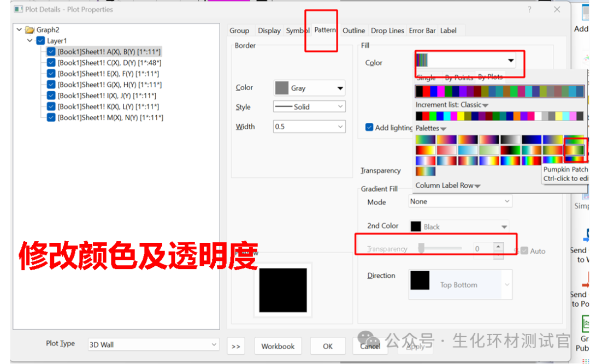Toggle the Add lighting checkbox
The width and height of the screenshot is (590, 364).
(369, 127)
